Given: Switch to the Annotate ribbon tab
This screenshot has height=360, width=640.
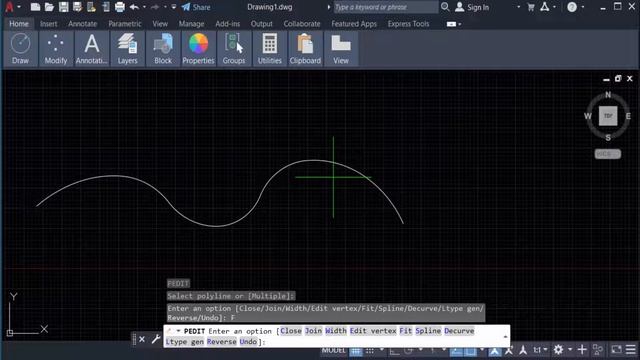Looking at the screenshot, I should [x=82, y=24].
